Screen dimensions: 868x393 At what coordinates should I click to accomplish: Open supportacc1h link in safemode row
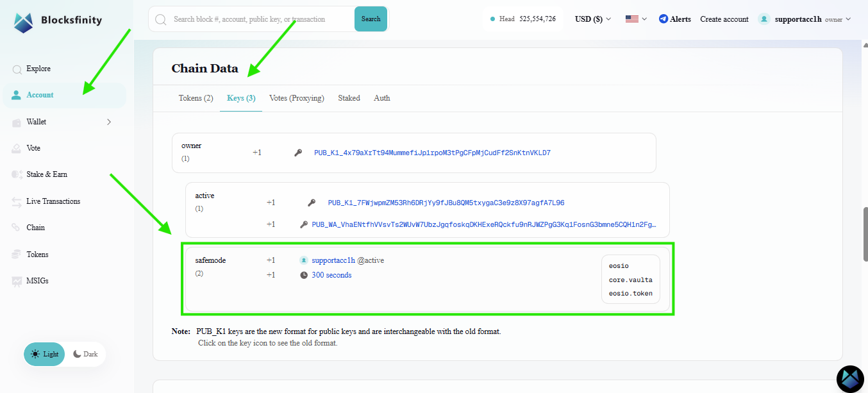click(333, 260)
